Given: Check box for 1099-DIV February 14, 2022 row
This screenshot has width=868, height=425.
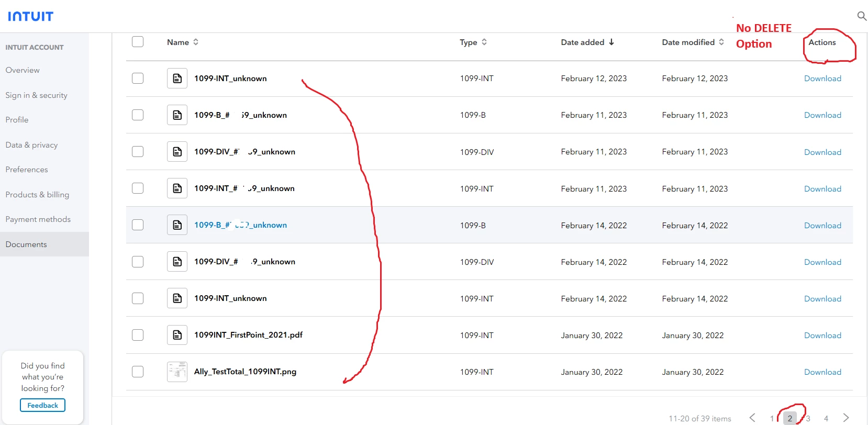Looking at the screenshot, I should [x=138, y=261].
